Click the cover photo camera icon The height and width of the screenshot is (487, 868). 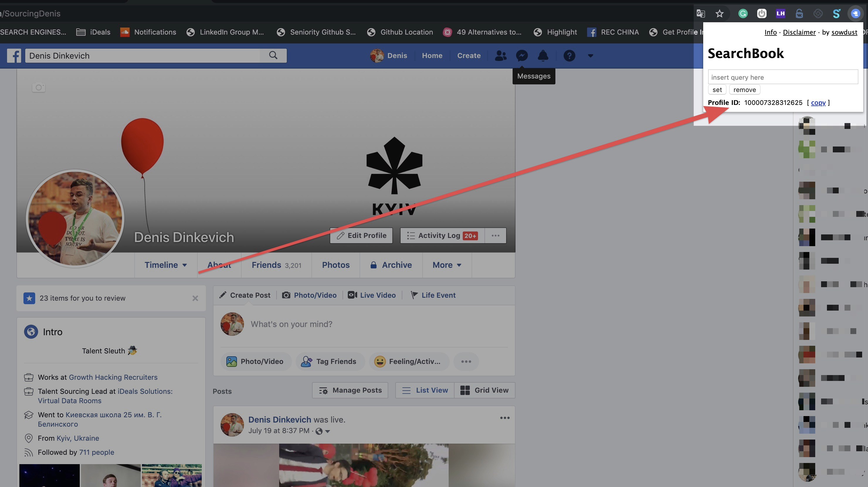click(38, 88)
